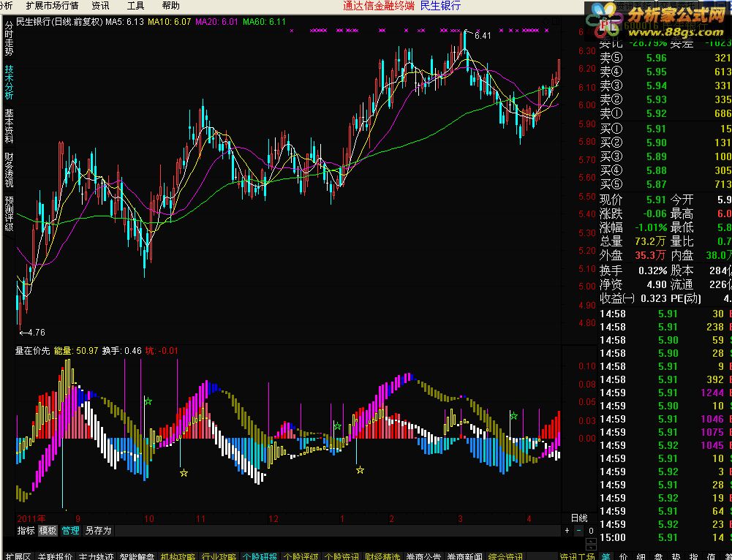Switch to the 财务透视 side tab
The height and width of the screenshot is (560, 732).
tap(9, 169)
